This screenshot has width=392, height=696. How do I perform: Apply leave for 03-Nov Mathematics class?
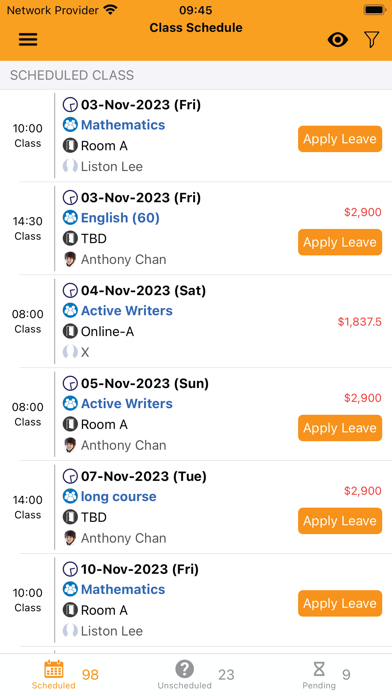coord(340,139)
